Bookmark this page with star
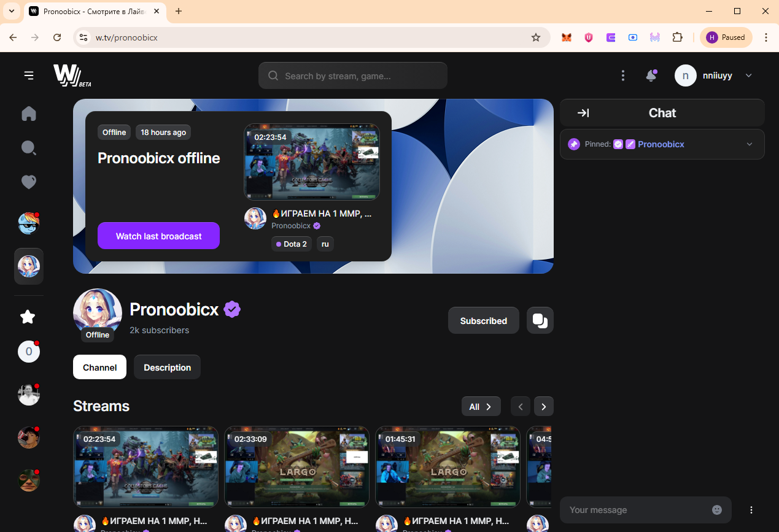This screenshot has width=779, height=532. 536,37
